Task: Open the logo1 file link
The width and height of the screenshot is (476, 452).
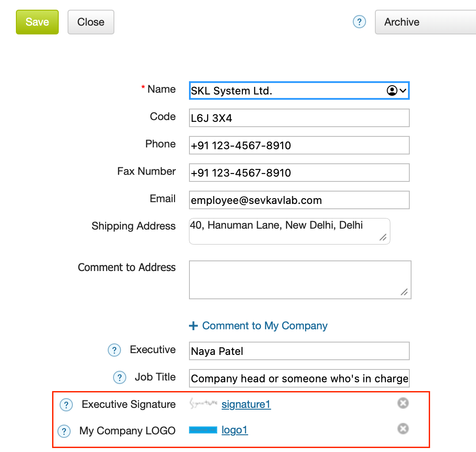Action: pyautogui.click(x=234, y=430)
